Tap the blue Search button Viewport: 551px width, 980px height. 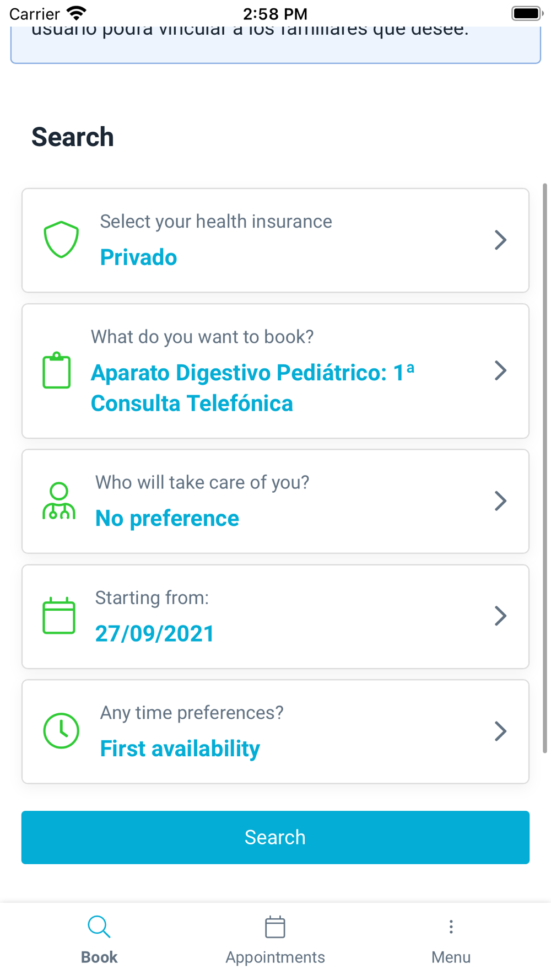pos(275,837)
